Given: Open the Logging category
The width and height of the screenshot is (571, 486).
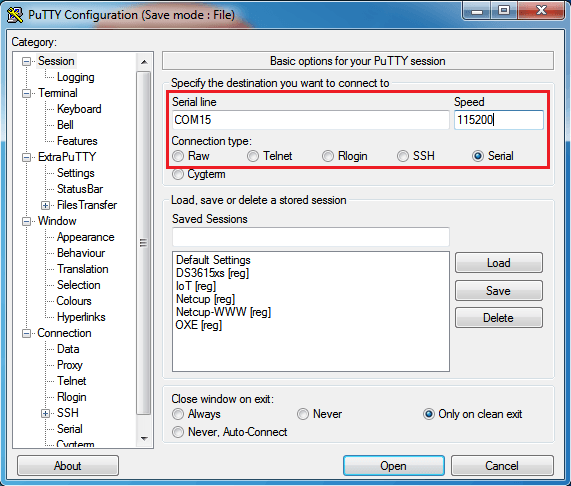Looking at the screenshot, I should click(x=75, y=77).
